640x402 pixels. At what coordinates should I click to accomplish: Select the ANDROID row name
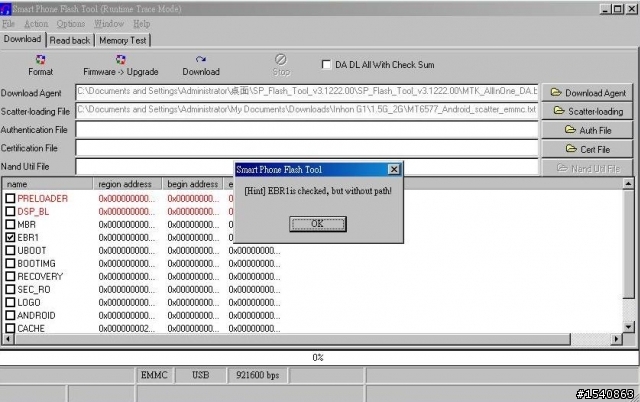36,315
